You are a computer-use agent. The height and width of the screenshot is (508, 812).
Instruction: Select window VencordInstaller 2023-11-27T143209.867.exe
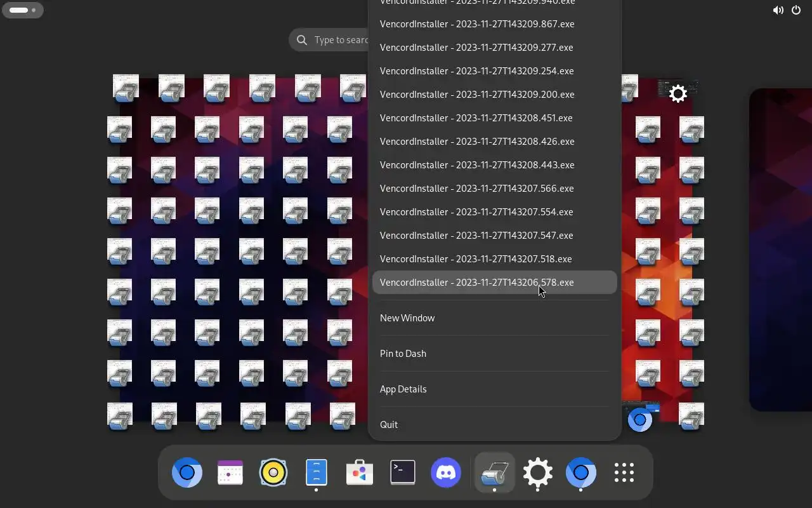tap(494, 24)
